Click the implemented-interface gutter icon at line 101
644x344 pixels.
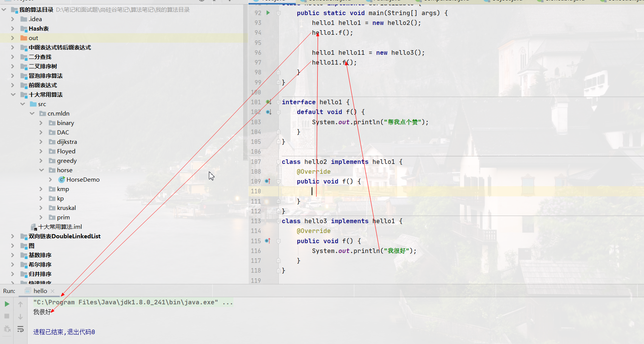pos(269,102)
